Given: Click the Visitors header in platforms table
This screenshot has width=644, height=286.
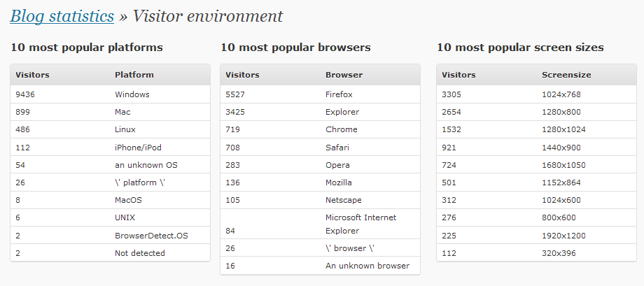Looking at the screenshot, I should [x=32, y=75].
